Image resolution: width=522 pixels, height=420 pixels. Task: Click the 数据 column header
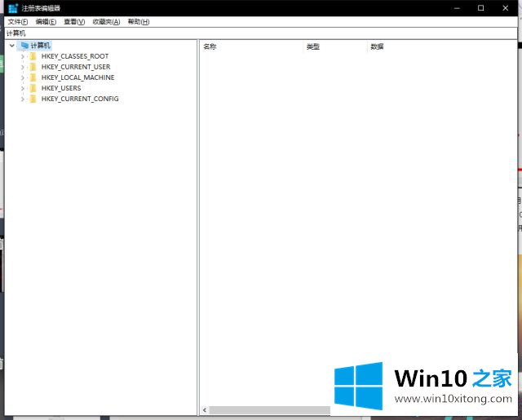[442, 46]
